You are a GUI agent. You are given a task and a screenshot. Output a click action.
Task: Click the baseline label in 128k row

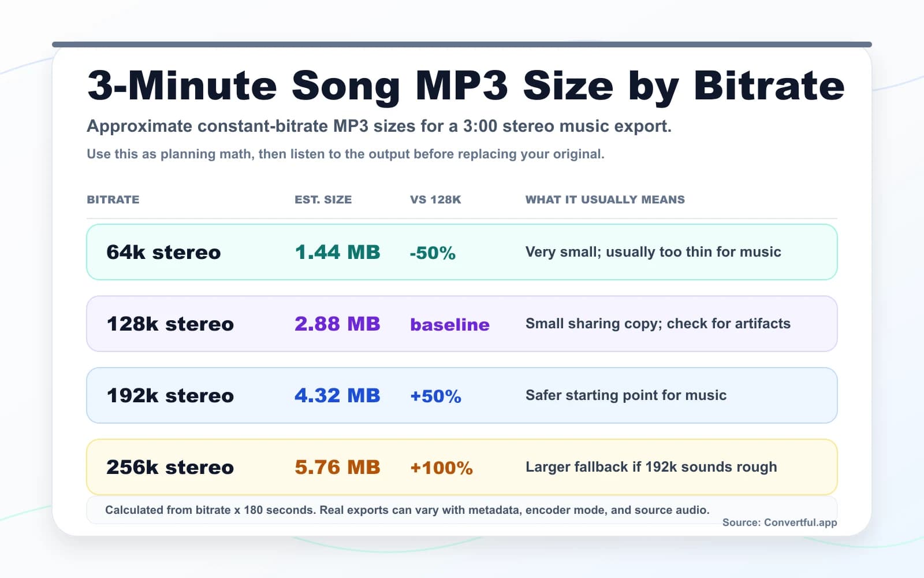(x=449, y=325)
